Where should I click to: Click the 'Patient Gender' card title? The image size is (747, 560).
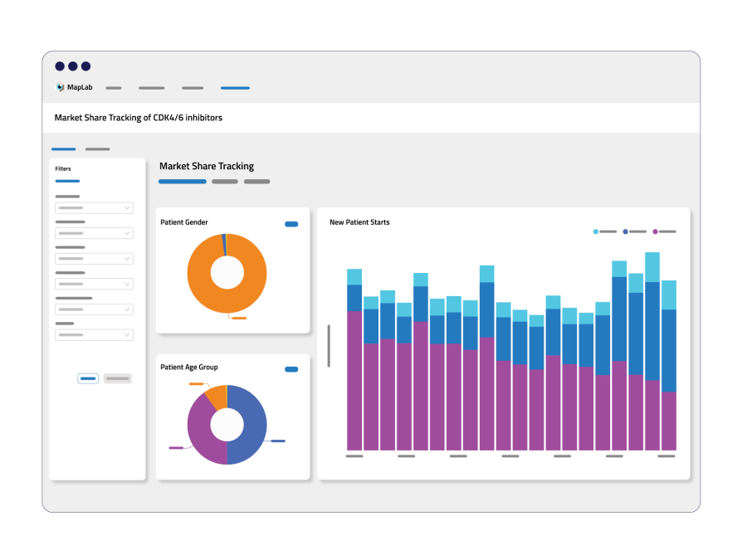pos(184,222)
